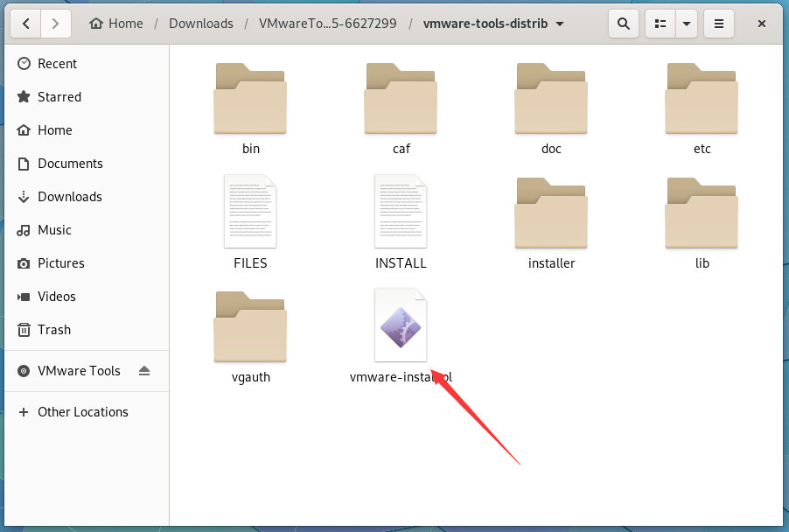This screenshot has width=789, height=532.
Task: Click the "INSTALL" file name label
Action: click(401, 263)
